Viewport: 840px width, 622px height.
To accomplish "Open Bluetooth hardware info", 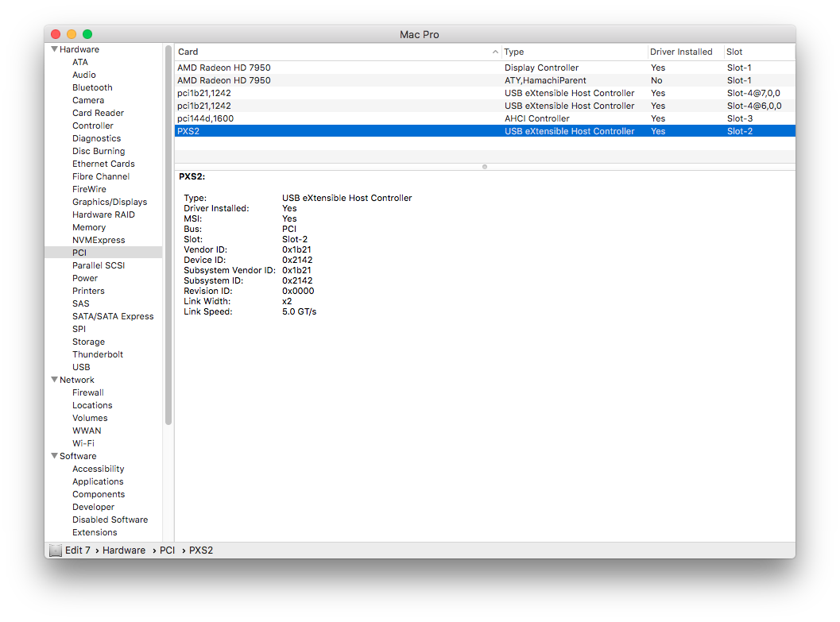I will tap(92, 87).
